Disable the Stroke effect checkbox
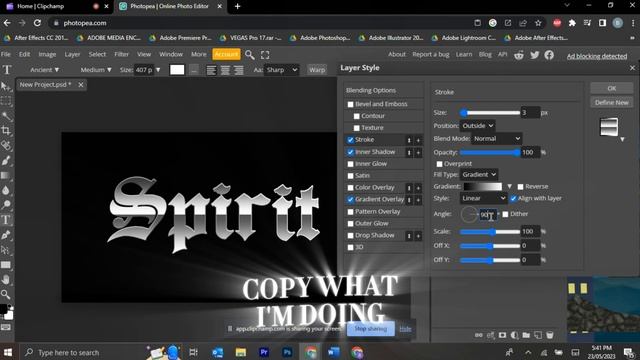 point(350,140)
